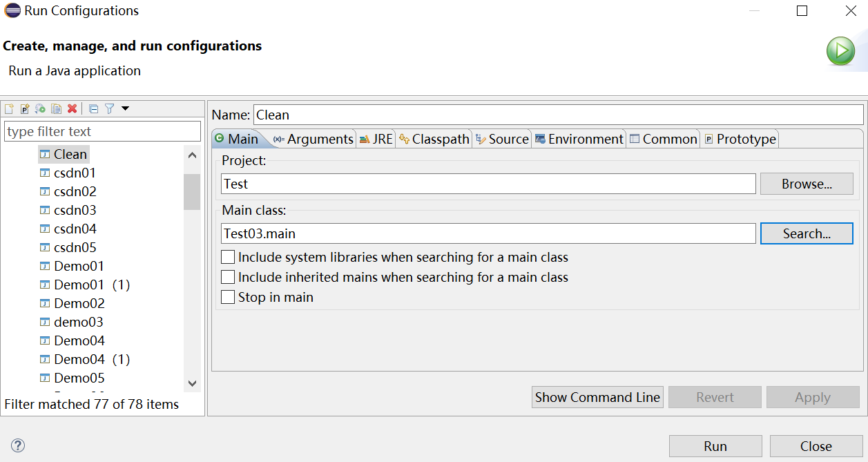Click the type filter text field
This screenshot has width=868, height=462.
(x=102, y=131)
